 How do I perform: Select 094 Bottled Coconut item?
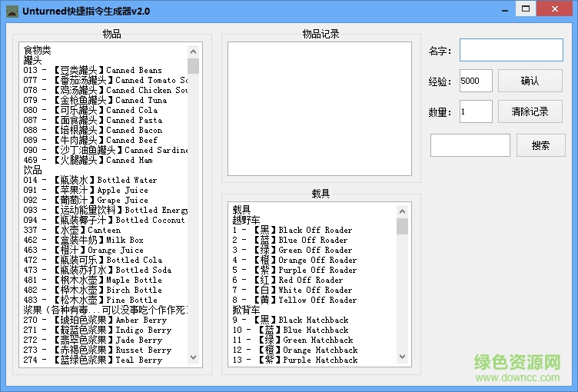click(104, 220)
